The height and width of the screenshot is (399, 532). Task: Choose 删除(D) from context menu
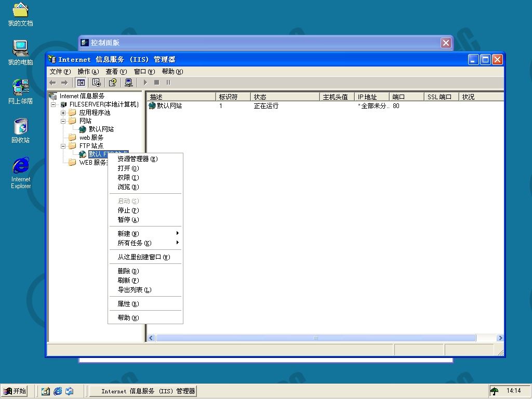coord(145,271)
